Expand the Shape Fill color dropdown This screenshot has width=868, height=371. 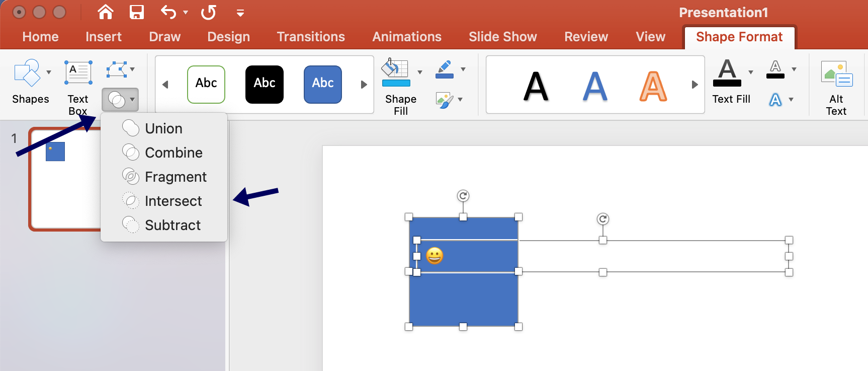pyautogui.click(x=420, y=72)
